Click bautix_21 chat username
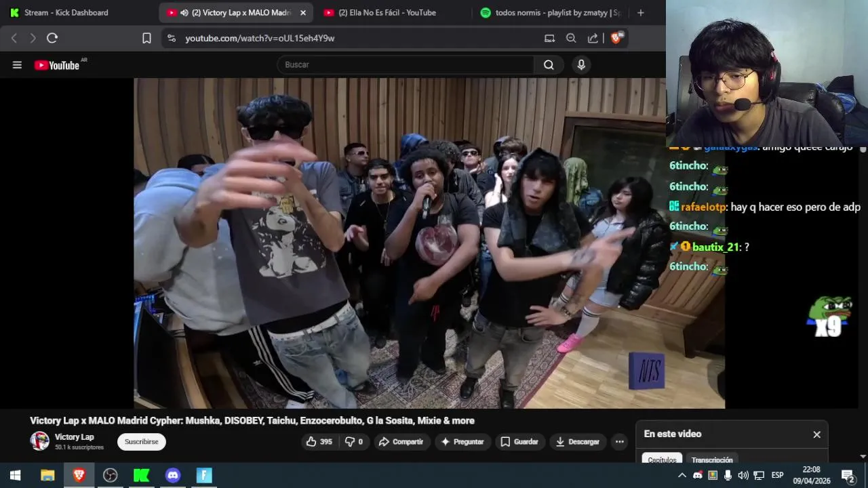868x488 pixels. point(715,247)
